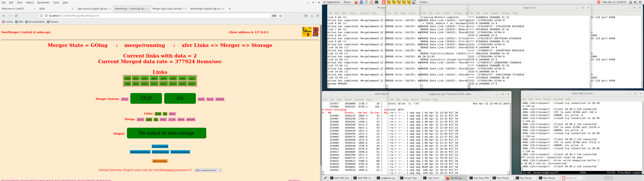Toggle the aida15 link indicator
644x181 pixels.
[192, 83]
